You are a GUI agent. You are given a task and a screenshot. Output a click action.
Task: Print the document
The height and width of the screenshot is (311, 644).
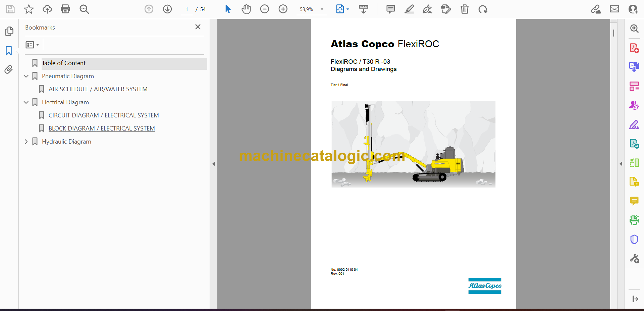click(x=65, y=9)
